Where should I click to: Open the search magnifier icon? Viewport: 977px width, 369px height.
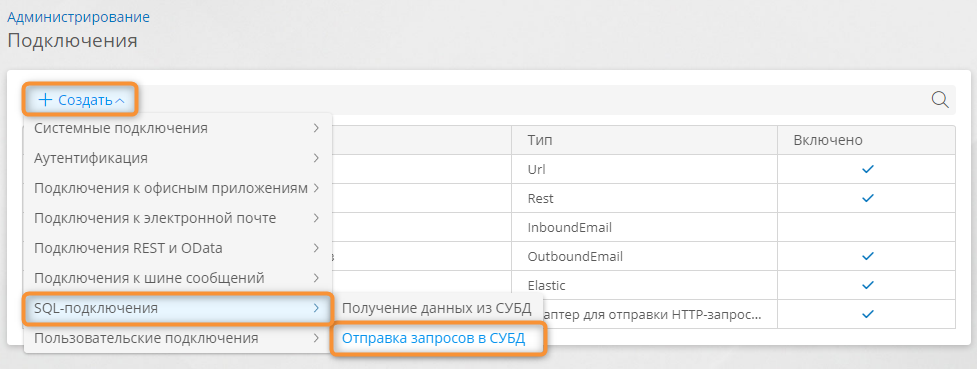coord(940,100)
